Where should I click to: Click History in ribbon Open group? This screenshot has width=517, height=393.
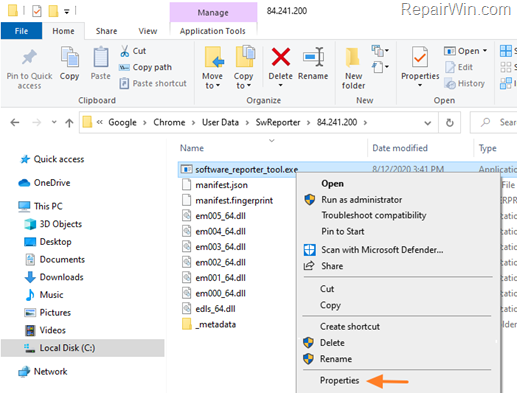(x=464, y=84)
